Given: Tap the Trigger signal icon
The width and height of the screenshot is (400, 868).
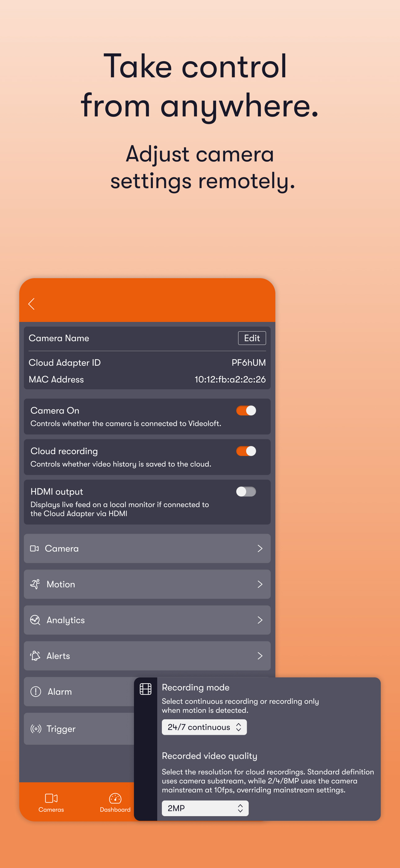Looking at the screenshot, I should coord(36,729).
